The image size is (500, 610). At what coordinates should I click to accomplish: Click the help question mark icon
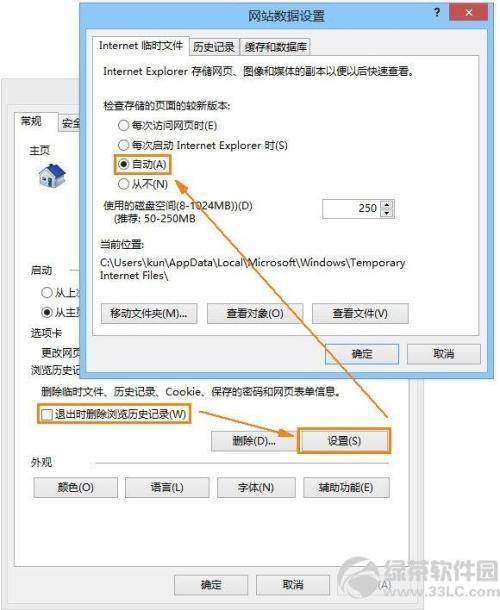[437, 12]
